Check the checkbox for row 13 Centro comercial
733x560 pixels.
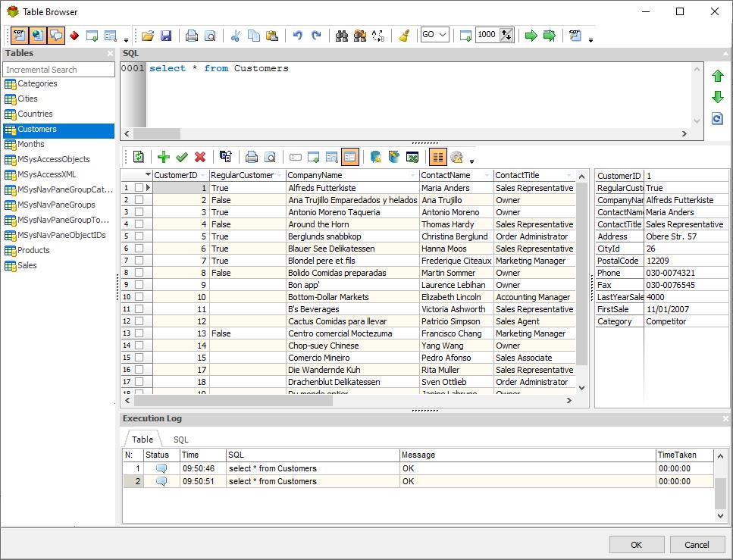tap(139, 333)
